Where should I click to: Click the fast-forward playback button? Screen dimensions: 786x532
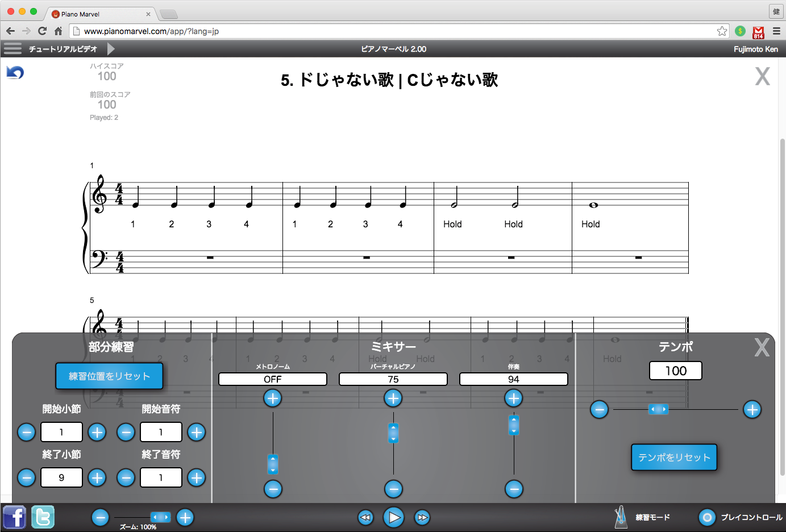click(422, 517)
